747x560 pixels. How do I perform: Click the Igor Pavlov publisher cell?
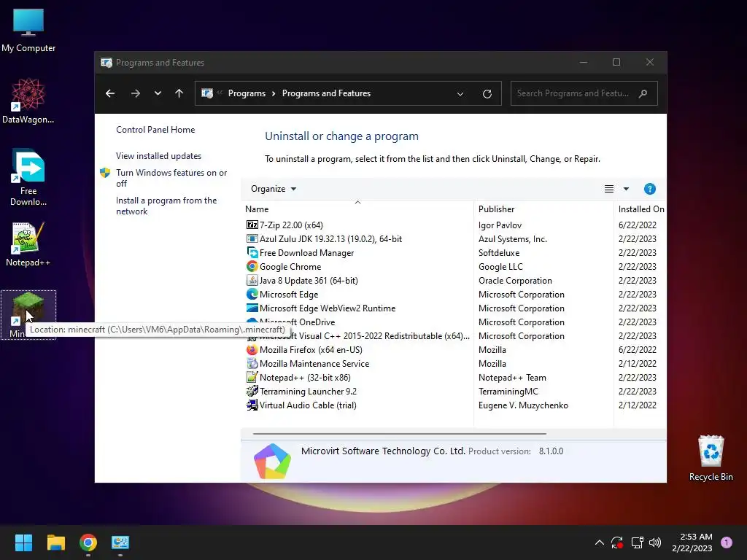coord(500,225)
